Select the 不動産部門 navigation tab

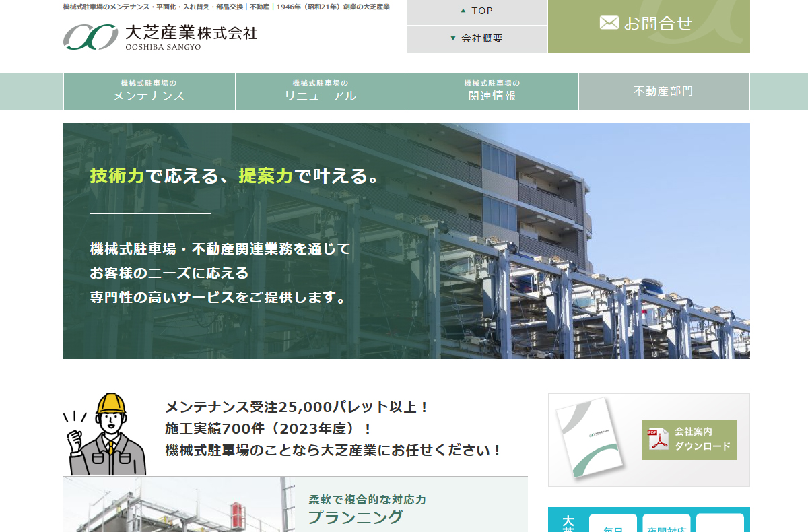tap(663, 92)
